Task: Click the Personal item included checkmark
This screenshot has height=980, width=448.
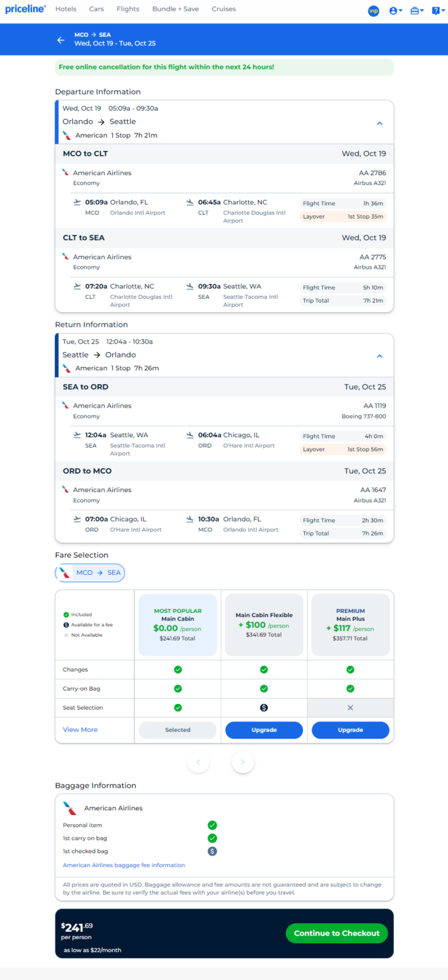Action: tap(212, 825)
